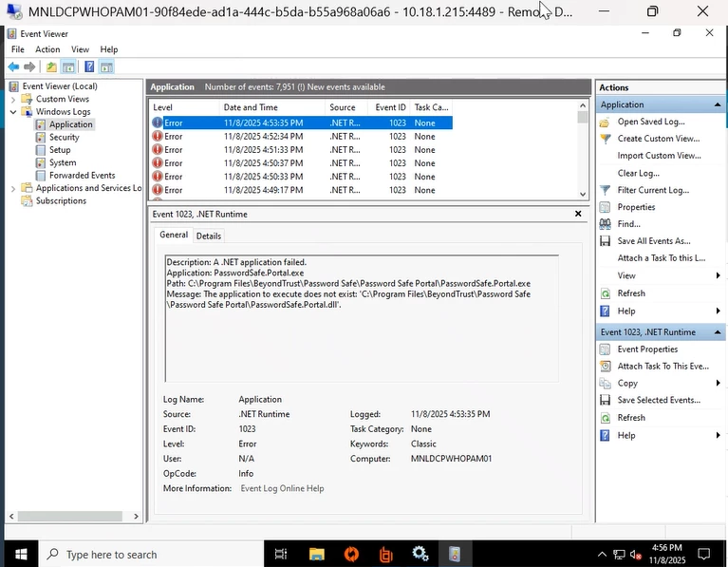Click Clear Log action
Image resolution: width=728 pixels, height=567 pixels.
point(638,173)
